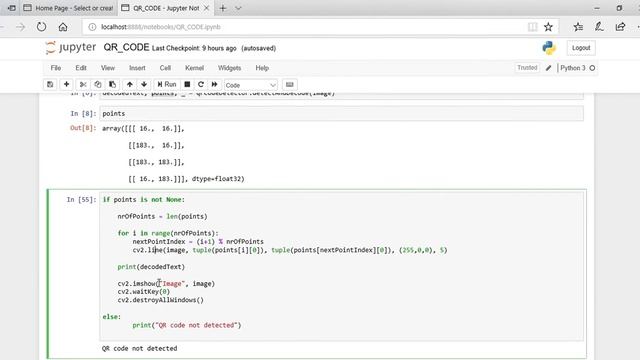Open the cell type Code dropdown

coord(251,85)
